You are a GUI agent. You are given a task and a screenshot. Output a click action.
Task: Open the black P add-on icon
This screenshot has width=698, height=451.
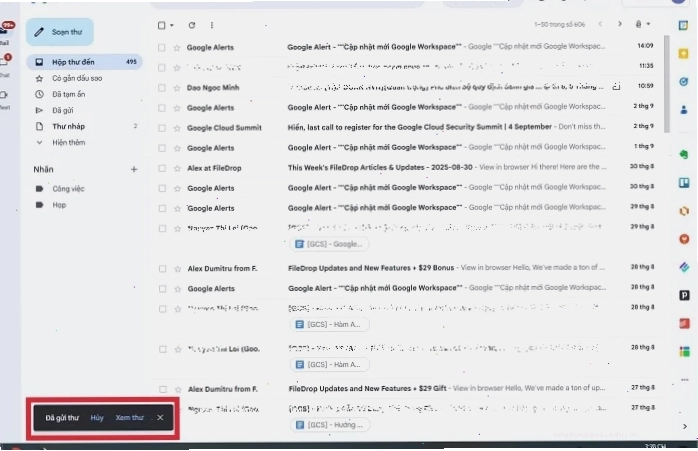pos(685,295)
